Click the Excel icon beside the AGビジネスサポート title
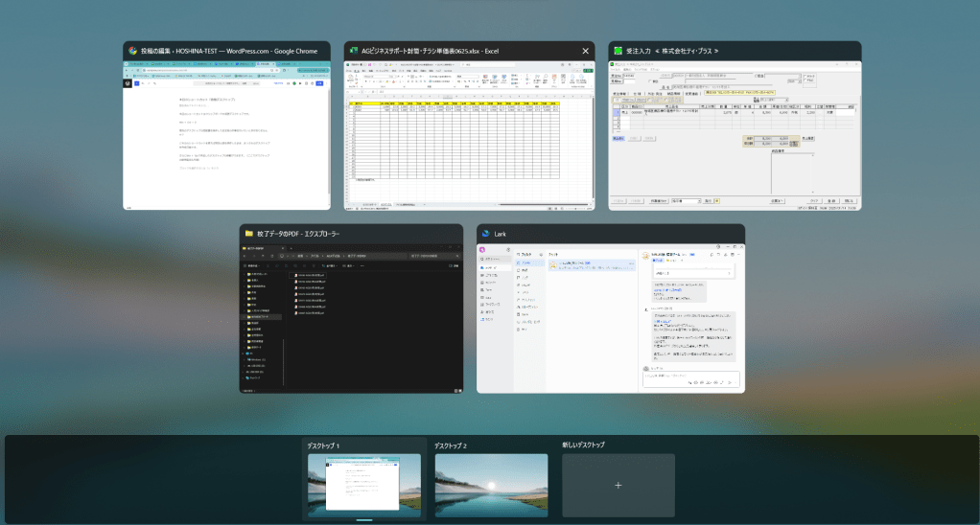The image size is (980, 525). 353,51
